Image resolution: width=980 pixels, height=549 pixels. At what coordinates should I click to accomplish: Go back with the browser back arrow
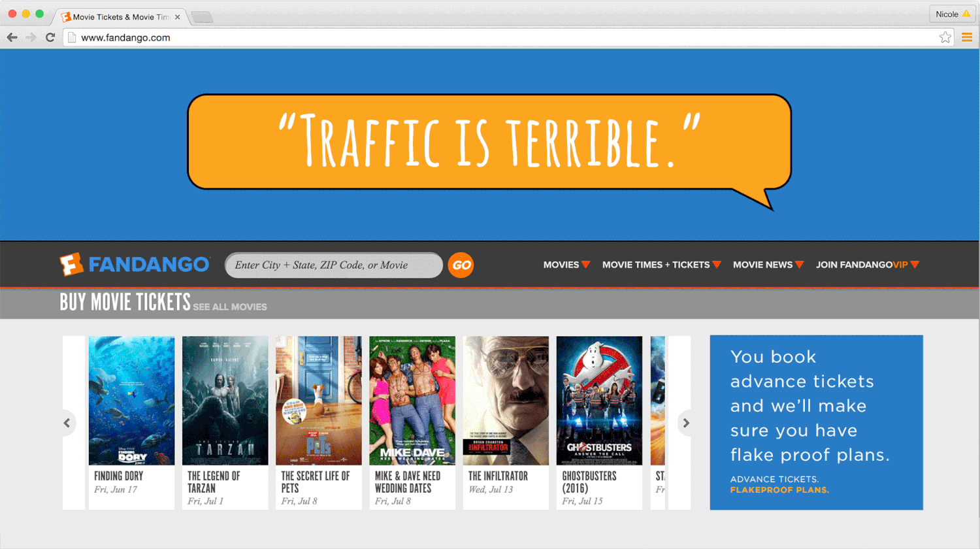coord(12,37)
